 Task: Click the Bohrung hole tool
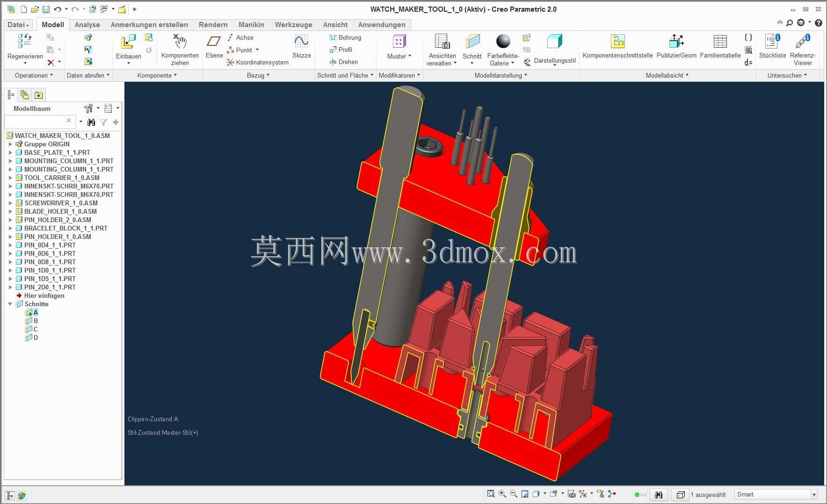click(345, 37)
